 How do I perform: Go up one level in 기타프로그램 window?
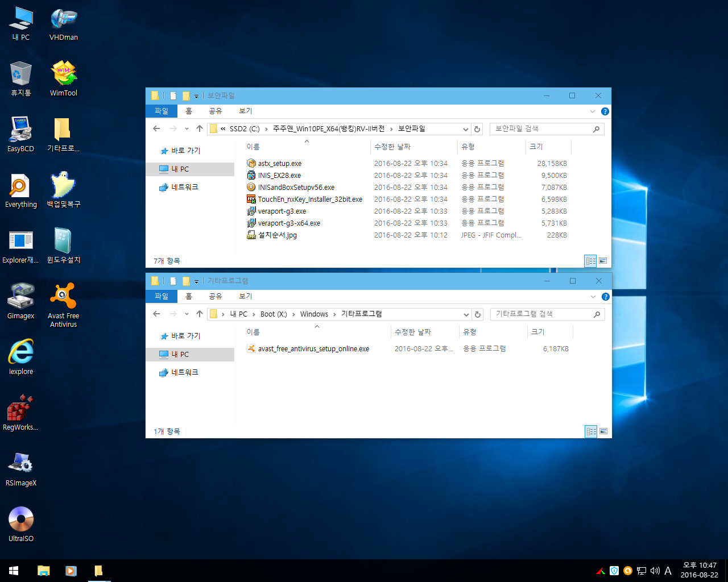pyautogui.click(x=199, y=314)
